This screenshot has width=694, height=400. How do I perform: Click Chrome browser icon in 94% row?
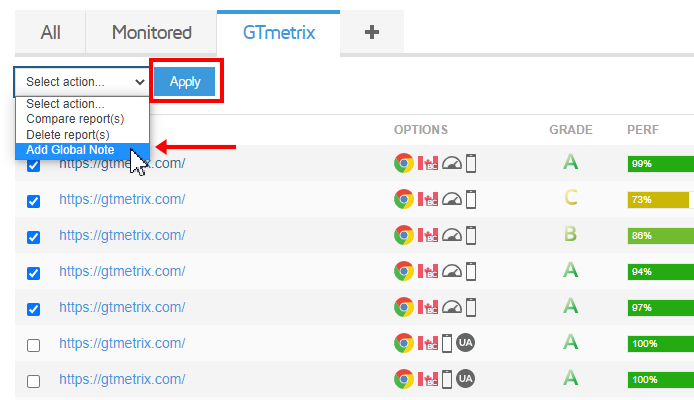tap(404, 271)
